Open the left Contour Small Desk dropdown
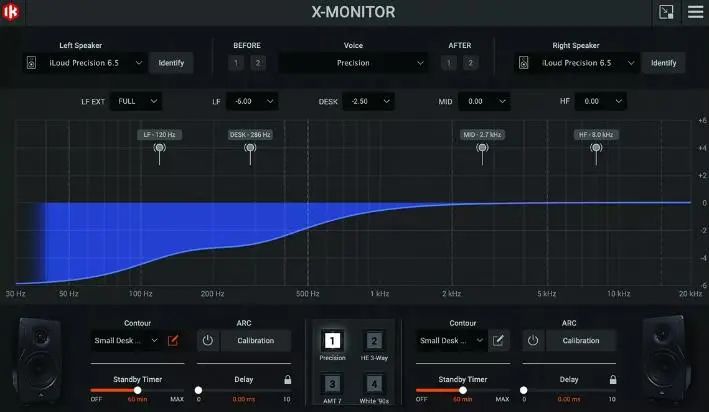This screenshot has width=709, height=412. 126,341
